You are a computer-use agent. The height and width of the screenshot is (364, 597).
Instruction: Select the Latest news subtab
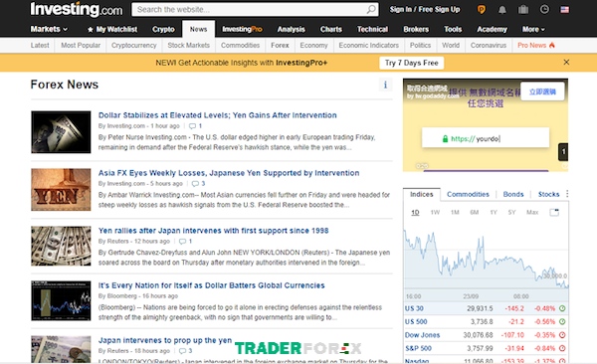coord(40,46)
